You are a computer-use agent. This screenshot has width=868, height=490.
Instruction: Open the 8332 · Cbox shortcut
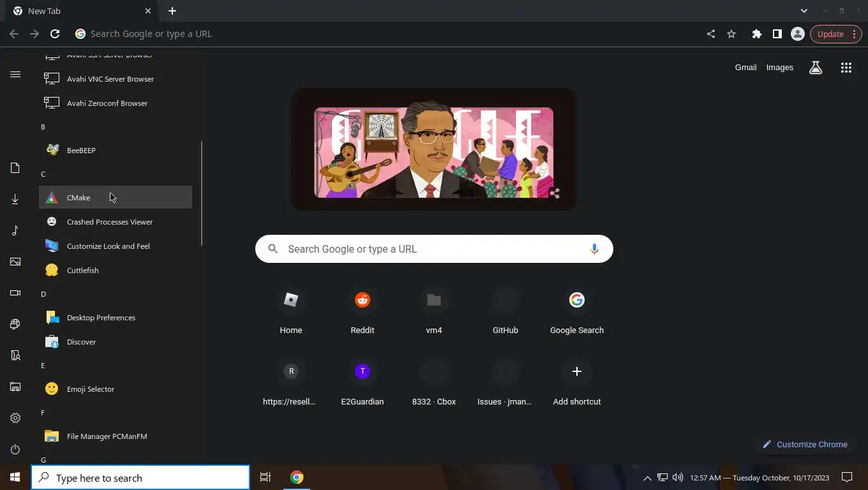coord(434,383)
